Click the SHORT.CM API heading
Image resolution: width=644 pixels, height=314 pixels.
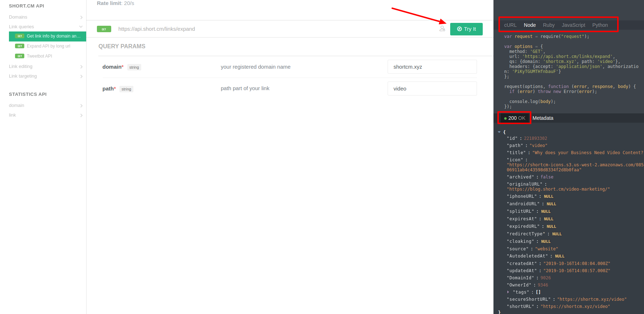[26, 6]
